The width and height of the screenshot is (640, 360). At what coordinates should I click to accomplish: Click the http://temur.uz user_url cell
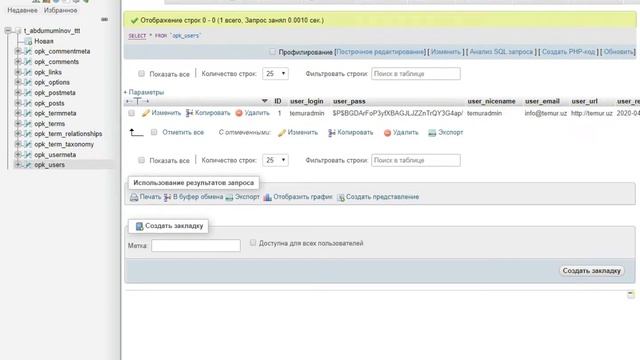point(591,113)
